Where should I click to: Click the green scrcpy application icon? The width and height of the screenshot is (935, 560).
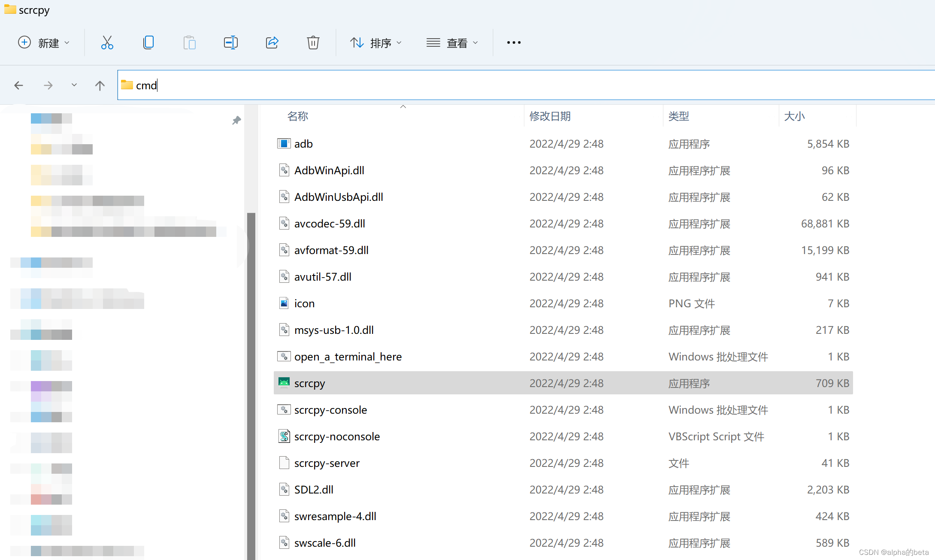point(284,382)
